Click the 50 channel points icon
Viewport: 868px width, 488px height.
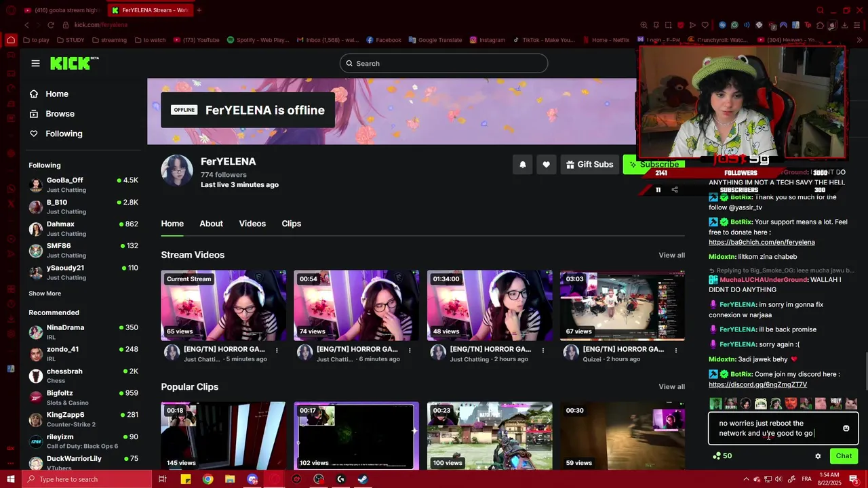click(717, 456)
